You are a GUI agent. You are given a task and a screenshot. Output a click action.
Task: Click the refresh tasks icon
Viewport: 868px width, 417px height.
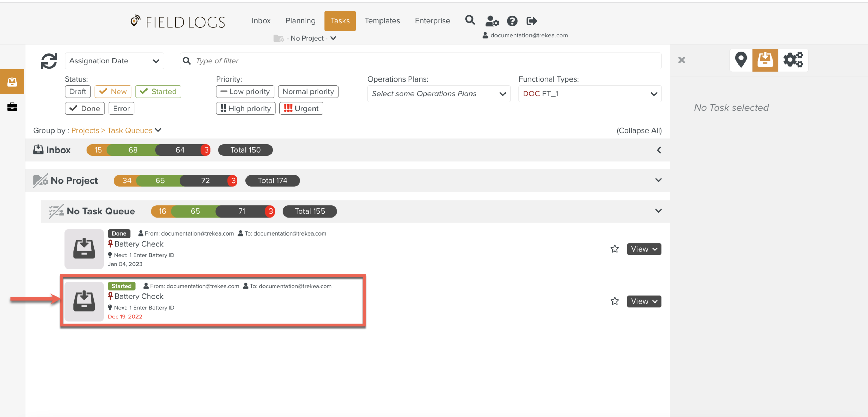(49, 61)
